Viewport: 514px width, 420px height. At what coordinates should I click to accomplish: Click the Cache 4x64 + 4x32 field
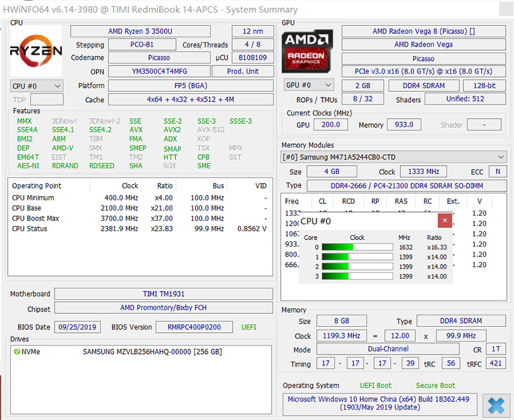coord(191,100)
